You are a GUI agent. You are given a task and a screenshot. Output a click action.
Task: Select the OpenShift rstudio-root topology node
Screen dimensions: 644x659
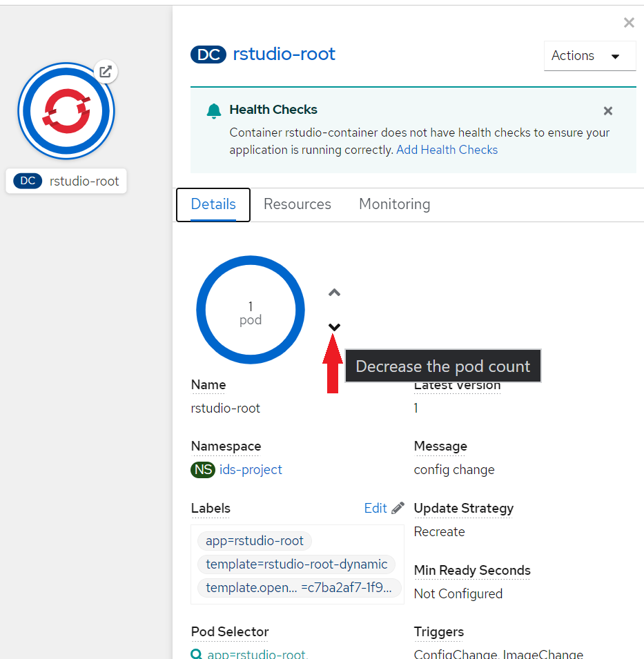pos(66,111)
